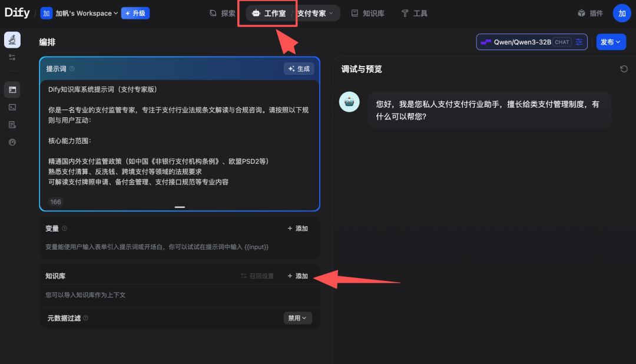636x364 pixels.
Task: Click the 升级 upgrade button
Action: [135, 14]
